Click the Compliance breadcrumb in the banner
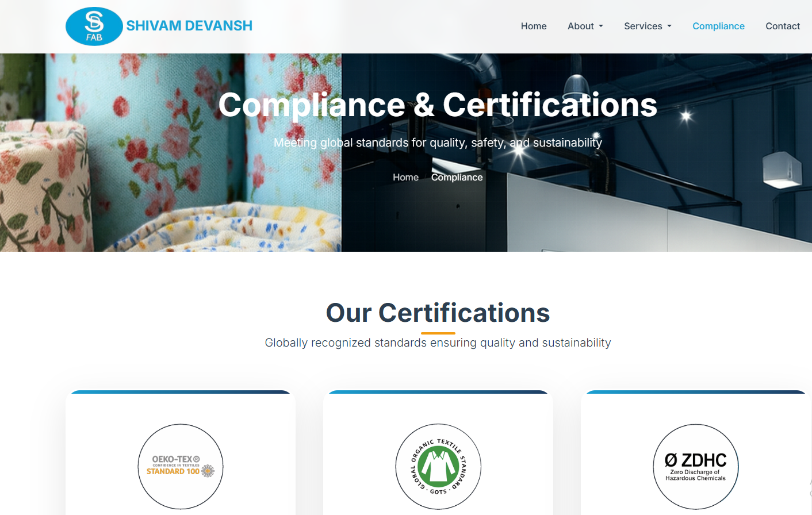This screenshot has height=515, width=812. click(x=457, y=177)
